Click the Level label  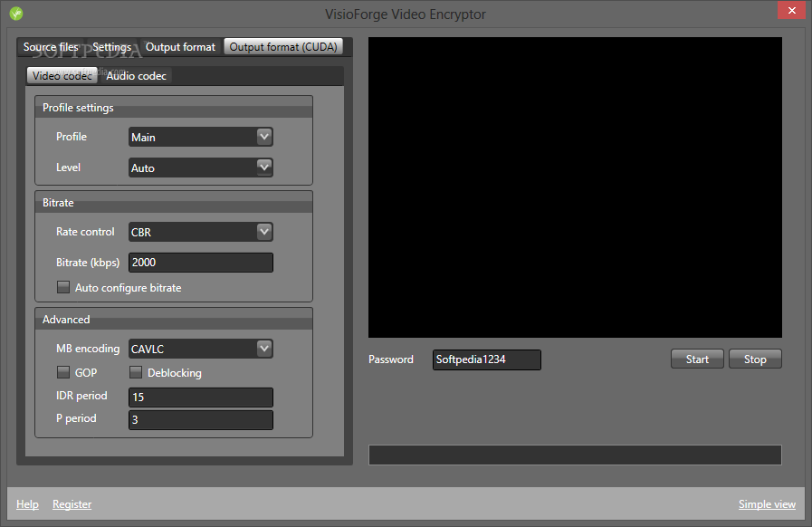(x=69, y=168)
